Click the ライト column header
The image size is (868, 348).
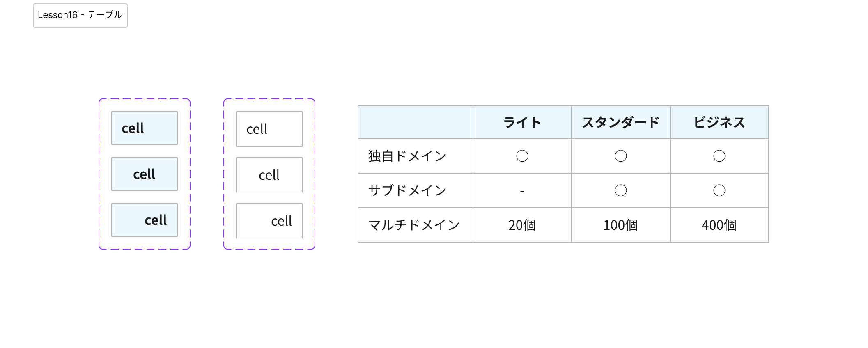coord(522,122)
